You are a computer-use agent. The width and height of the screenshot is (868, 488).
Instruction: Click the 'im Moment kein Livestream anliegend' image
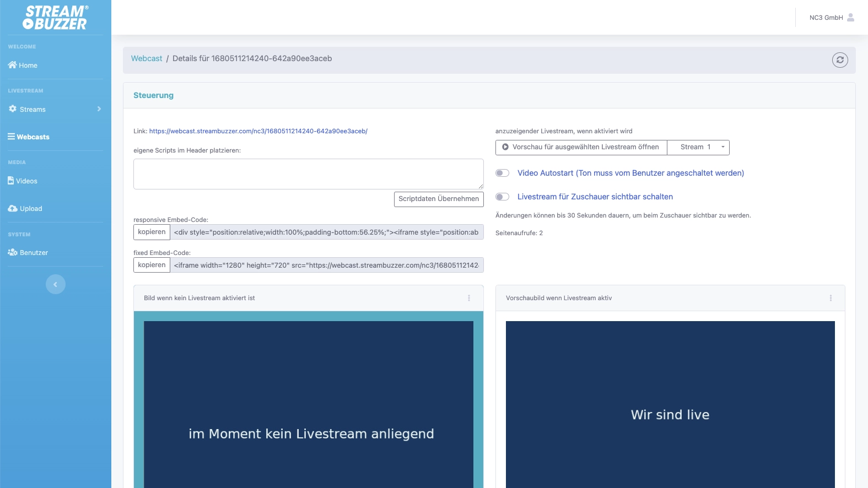[309, 404]
